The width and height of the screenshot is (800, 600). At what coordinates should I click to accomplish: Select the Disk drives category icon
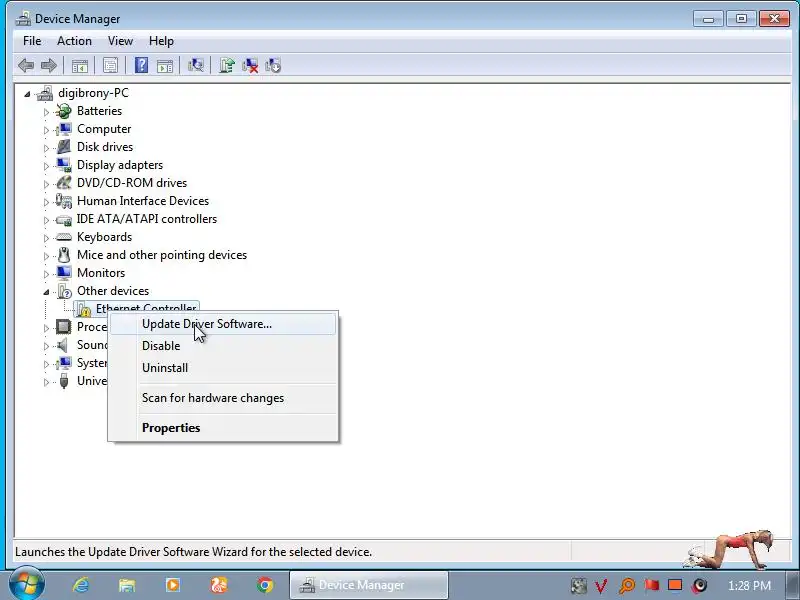click(x=64, y=147)
